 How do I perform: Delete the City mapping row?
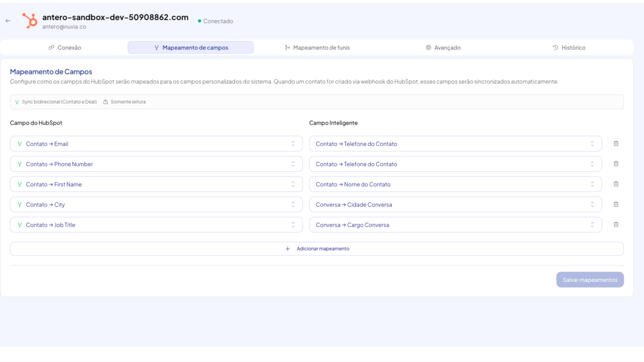coord(616,205)
